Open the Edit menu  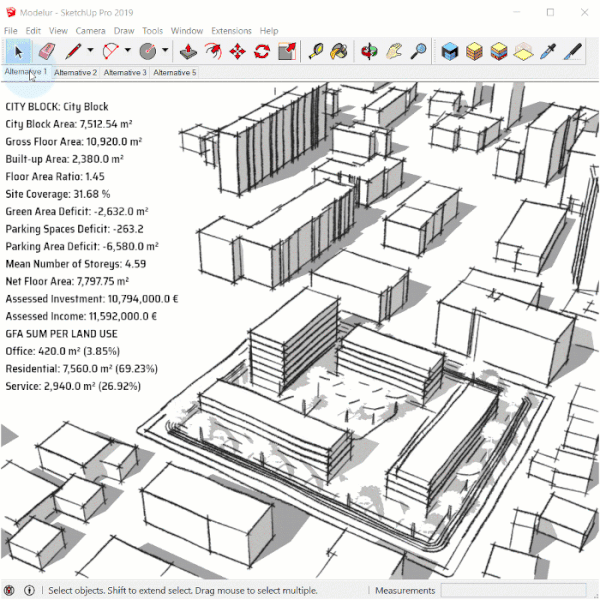pos(33,31)
